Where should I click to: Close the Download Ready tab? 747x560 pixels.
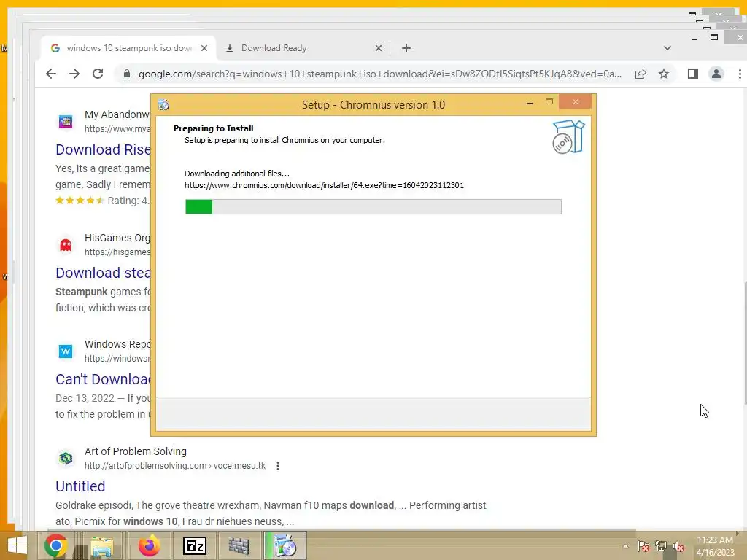(379, 48)
